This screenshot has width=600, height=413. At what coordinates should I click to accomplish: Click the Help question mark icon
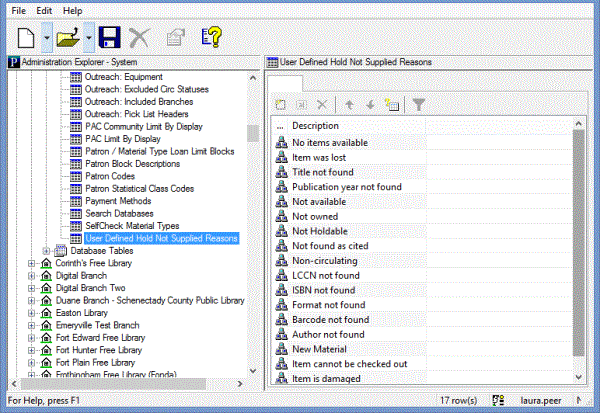211,37
